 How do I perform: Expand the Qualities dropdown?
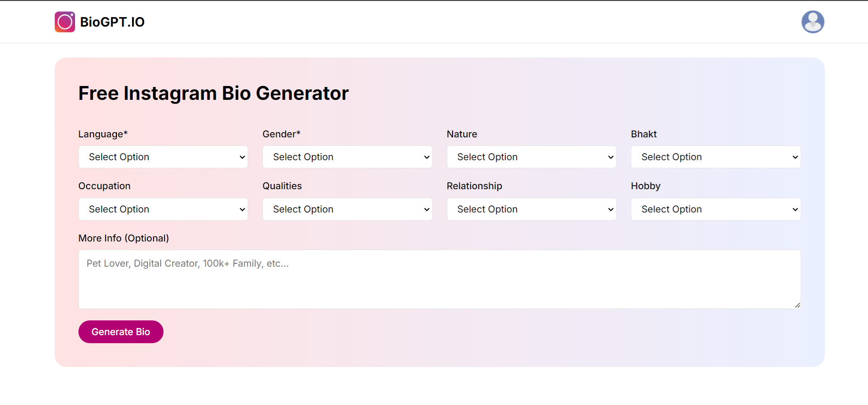click(347, 209)
